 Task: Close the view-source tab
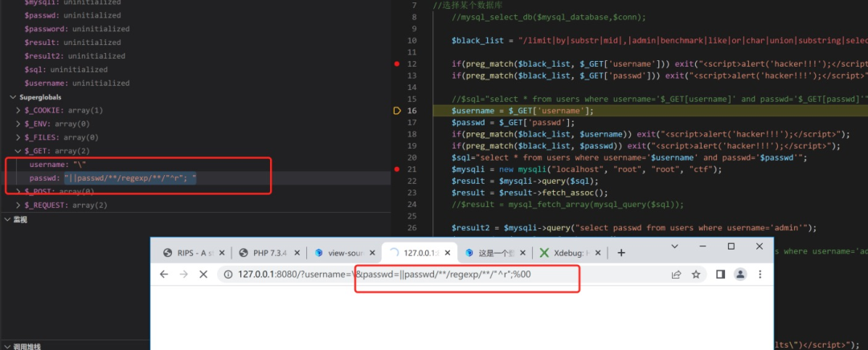[x=372, y=253]
